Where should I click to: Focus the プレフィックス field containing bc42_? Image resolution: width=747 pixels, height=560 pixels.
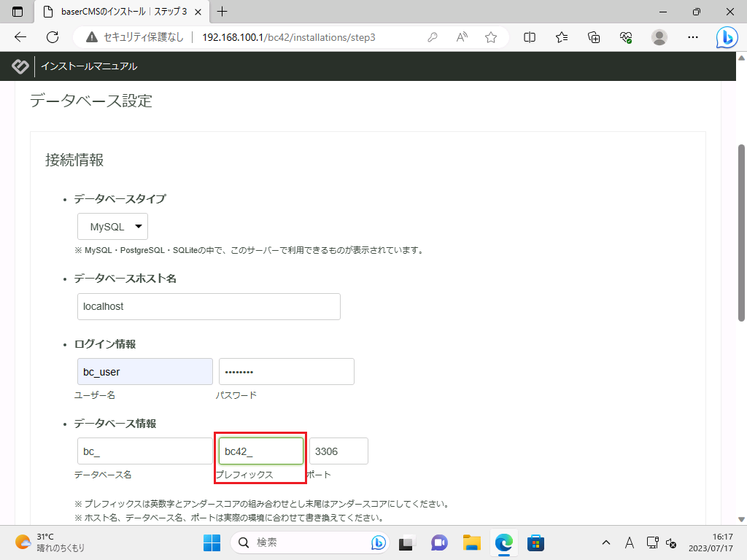click(x=260, y=451)
